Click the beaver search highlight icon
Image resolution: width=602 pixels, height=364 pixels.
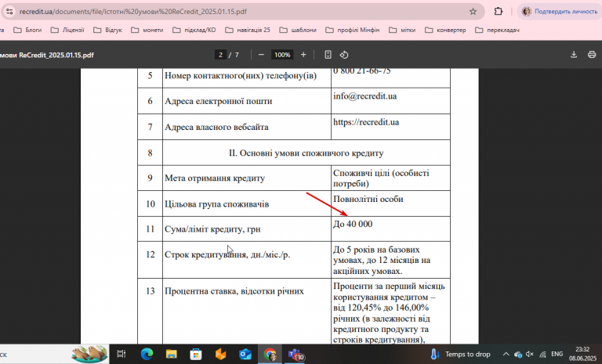coord(89,354)
